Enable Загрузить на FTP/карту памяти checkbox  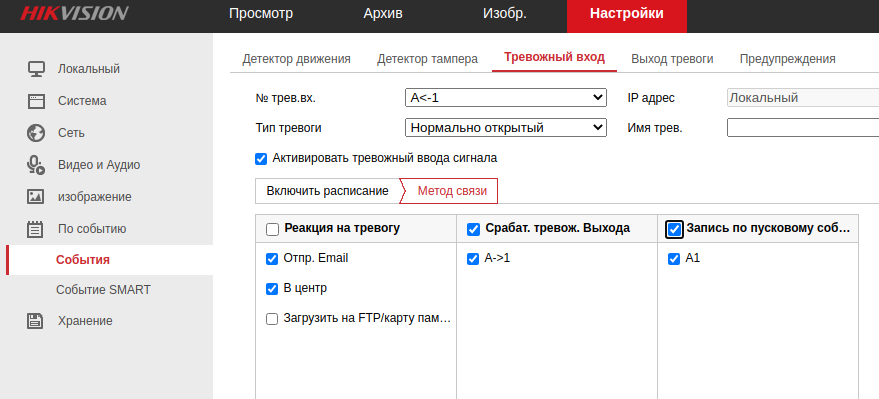click(272, 319)
